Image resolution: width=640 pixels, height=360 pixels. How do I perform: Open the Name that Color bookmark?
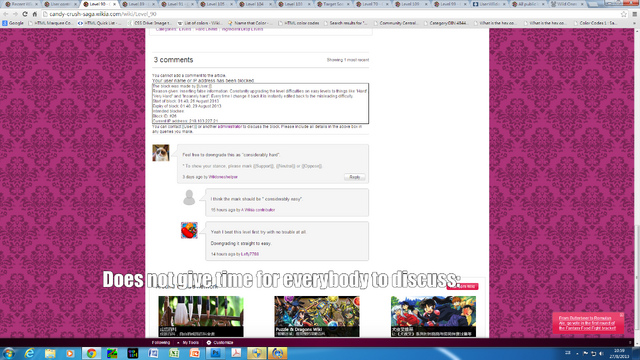click(x=250, y=23)
